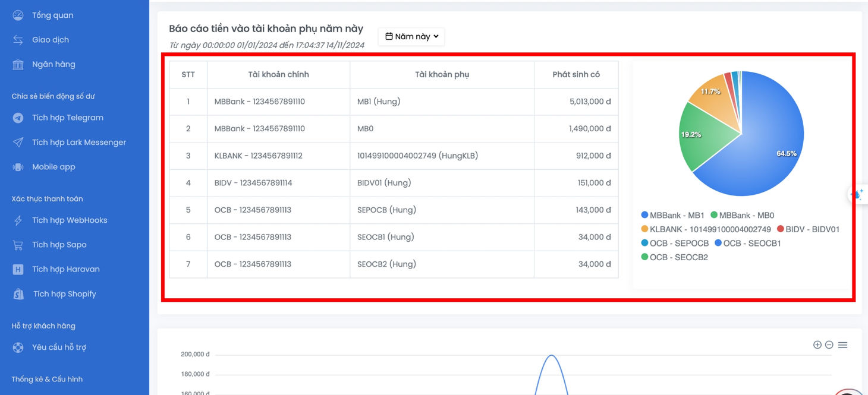Click the Tài khoản chính column header
868x395 pixels.
coord(279,75)
